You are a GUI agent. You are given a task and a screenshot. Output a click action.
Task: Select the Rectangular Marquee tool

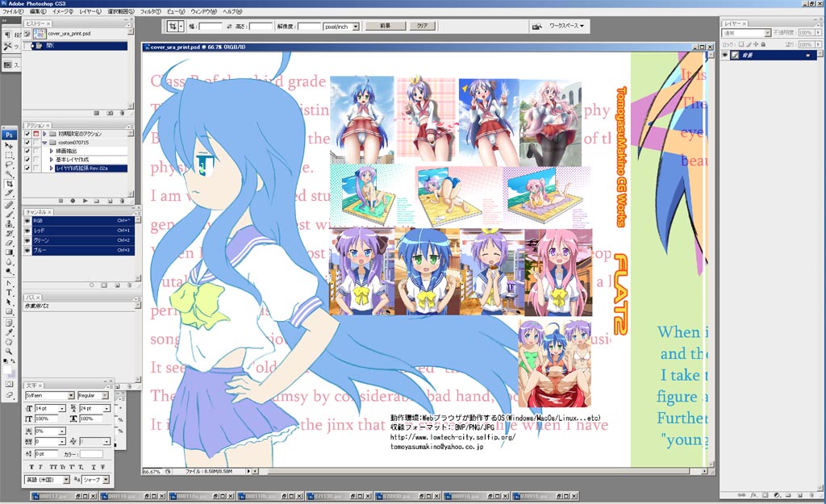coord(9,155)
